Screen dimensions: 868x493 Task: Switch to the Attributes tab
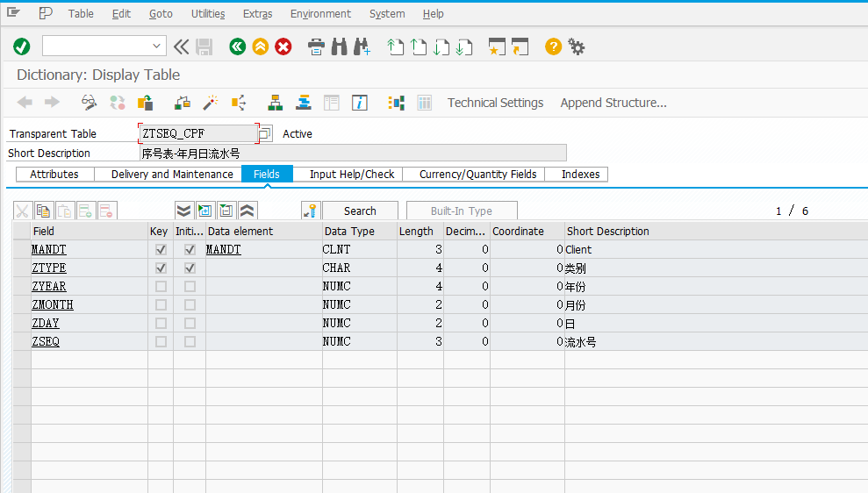tap(54, 175)
